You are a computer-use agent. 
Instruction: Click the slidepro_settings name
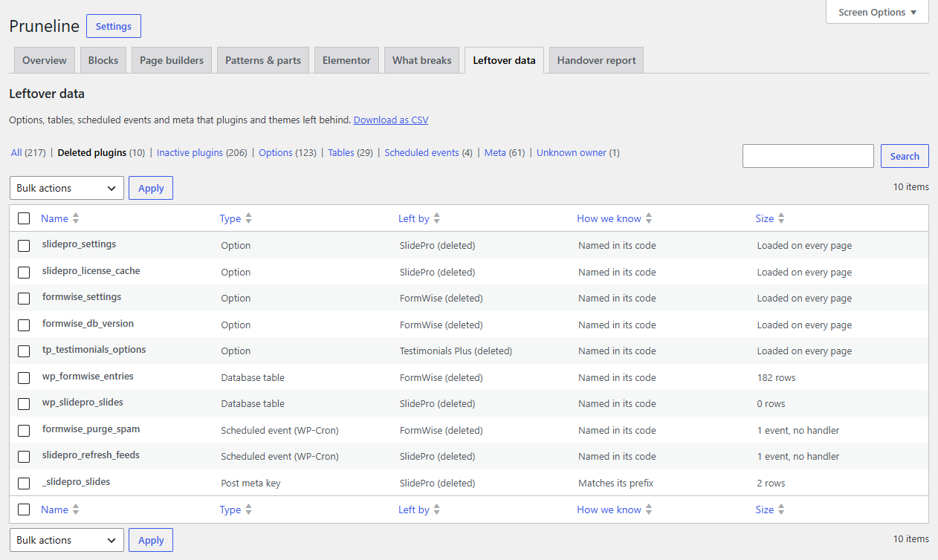(x=79, y=244)
